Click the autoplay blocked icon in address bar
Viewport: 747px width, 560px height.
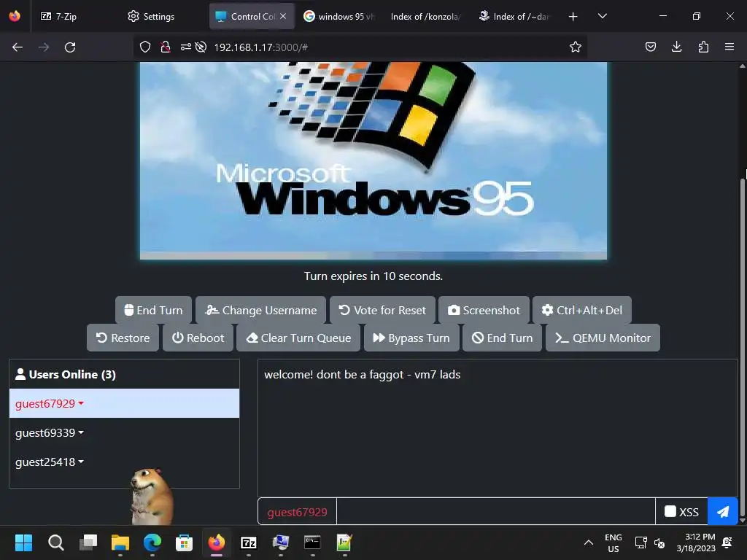click(201, 47)
